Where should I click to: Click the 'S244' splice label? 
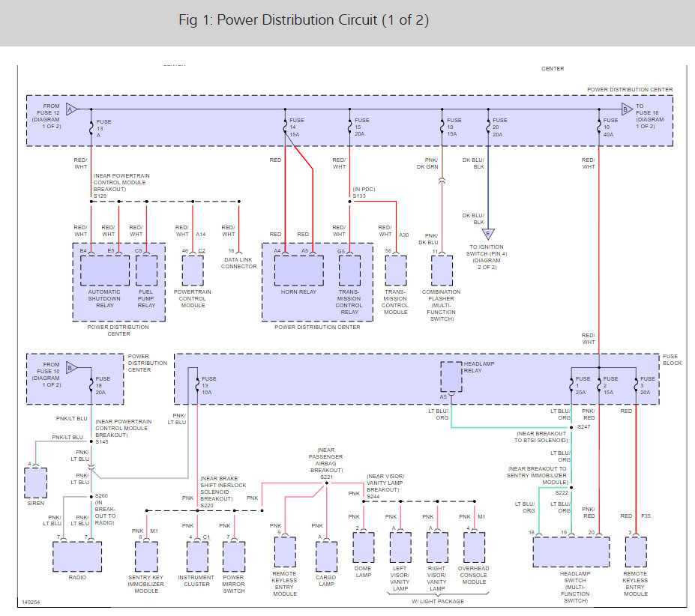click(x=373, y=497)
